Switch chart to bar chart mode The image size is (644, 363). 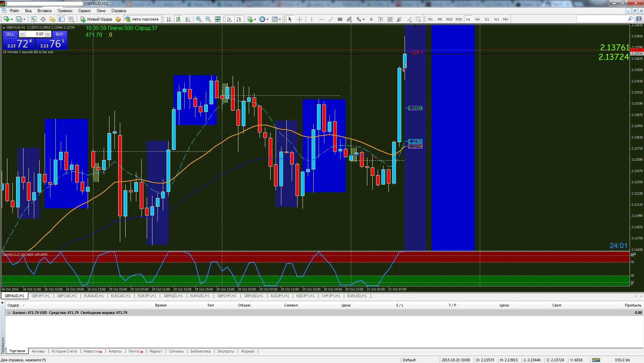169,19
